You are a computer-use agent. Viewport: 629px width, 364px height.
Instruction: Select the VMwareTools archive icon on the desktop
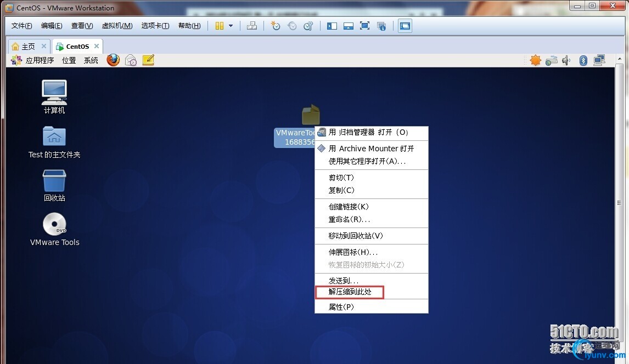pyautogui.click(x=310, y=115)
